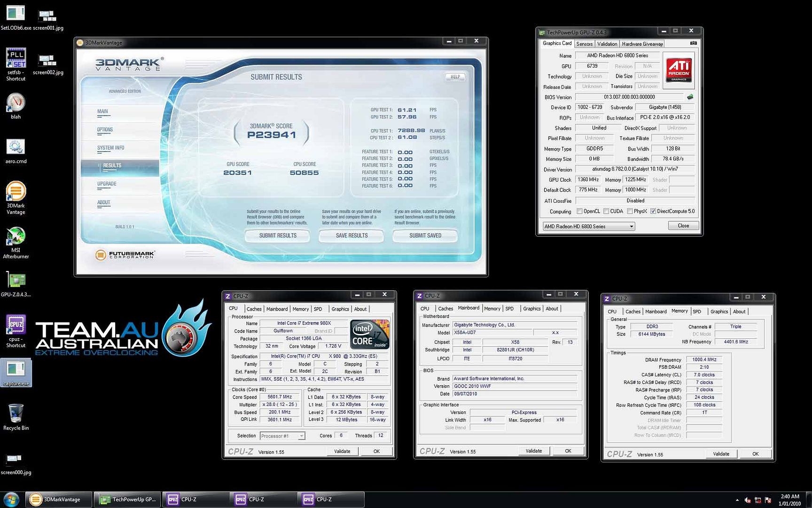Enable the OpenCL checkbox
Screen dimensions: 812x508
click(x=579, y=211)
